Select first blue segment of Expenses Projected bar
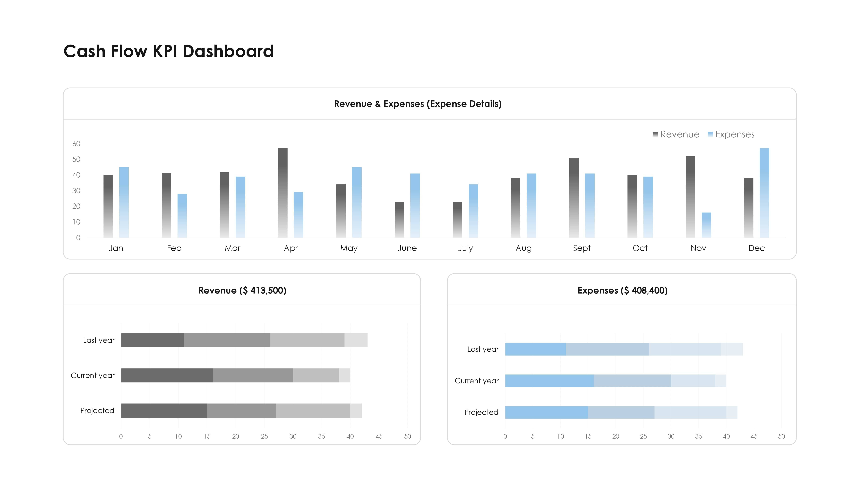The width and height of the screenshot is (868, 488). [547, 413]
